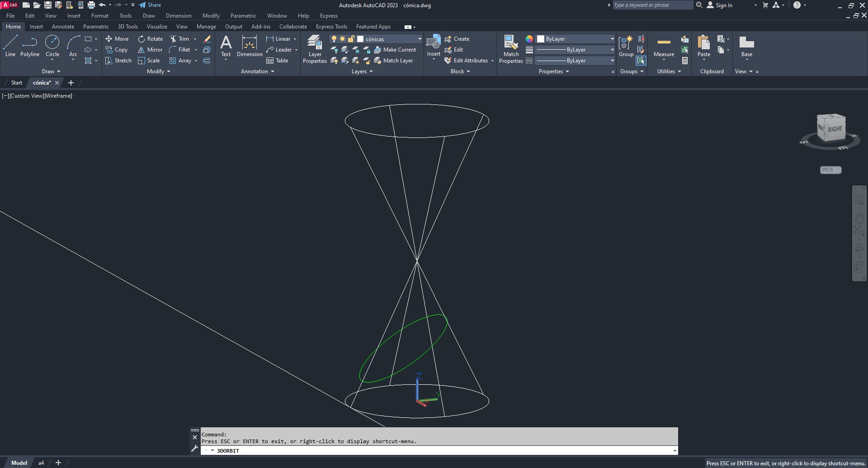
Task: Toggle the layer lock icon
Action: 351,39
